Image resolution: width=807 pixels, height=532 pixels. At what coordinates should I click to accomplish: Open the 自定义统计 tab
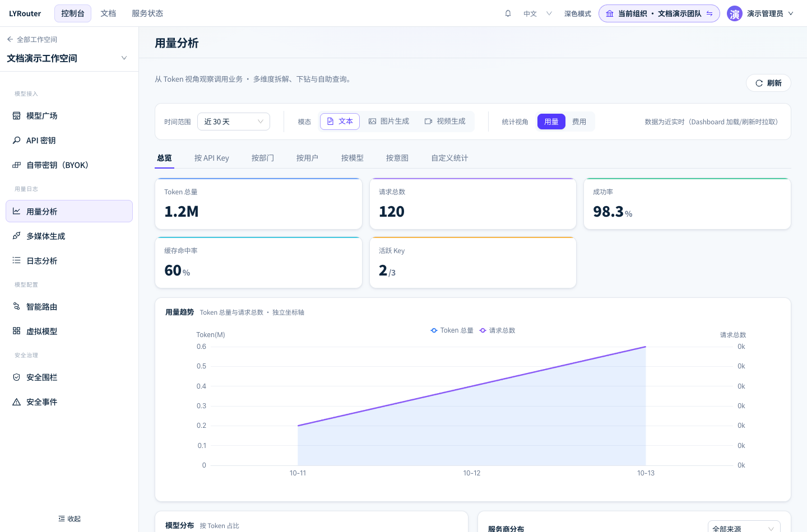click(x=449, y=158)
